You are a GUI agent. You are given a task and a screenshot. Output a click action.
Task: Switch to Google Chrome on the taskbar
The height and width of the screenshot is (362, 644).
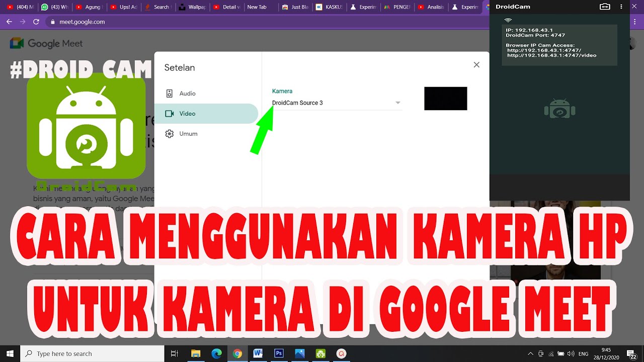(x=237, y=353)
